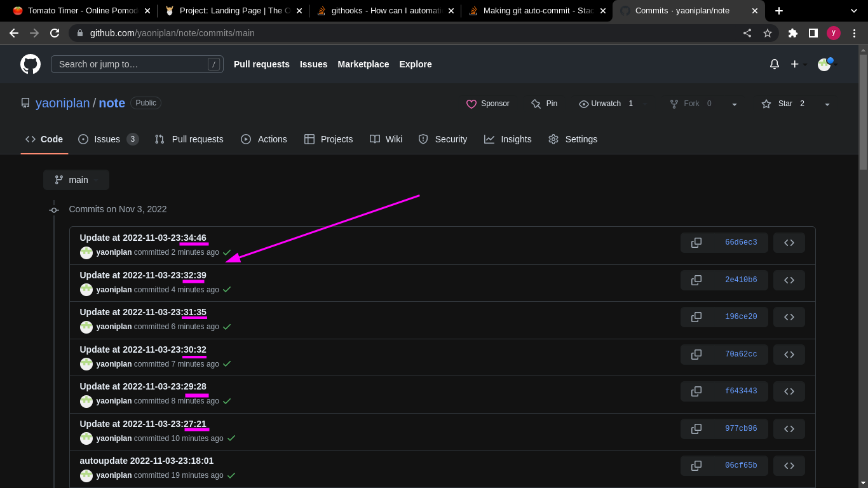Open the notifications bell
The width and height of the screenshot is (868, 488).
[775, 64]
